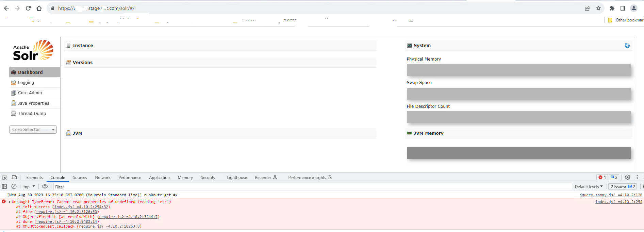Open the top JavaScript context dropdown
The image size is (644, 232).
click(x=29, y=186)
